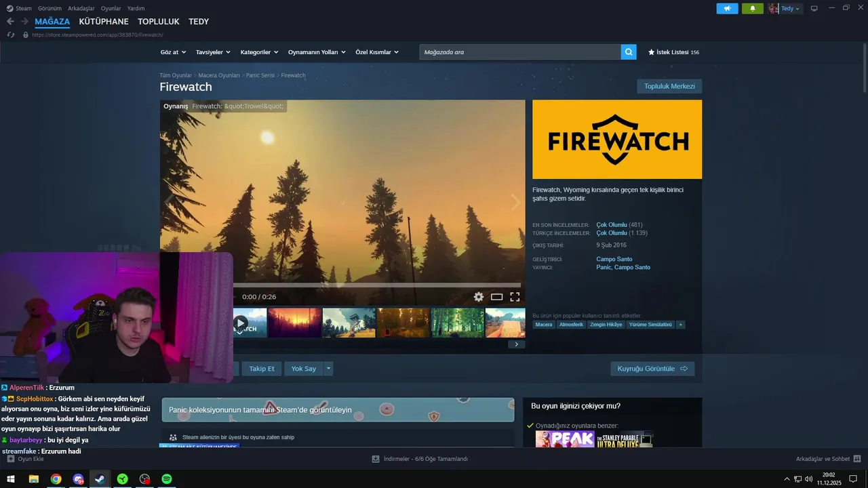Switch to the TOPLULUK tab
The image size is (868, 488).
[x=159, y=22]
